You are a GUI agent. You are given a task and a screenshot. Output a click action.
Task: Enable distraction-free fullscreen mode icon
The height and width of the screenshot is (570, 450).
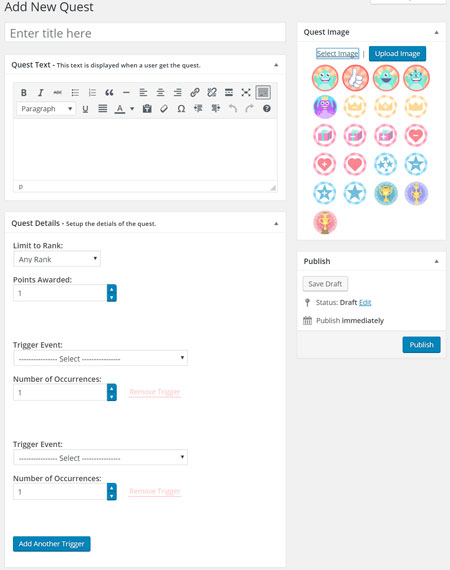pyautogui.click(x=246, y=93)
